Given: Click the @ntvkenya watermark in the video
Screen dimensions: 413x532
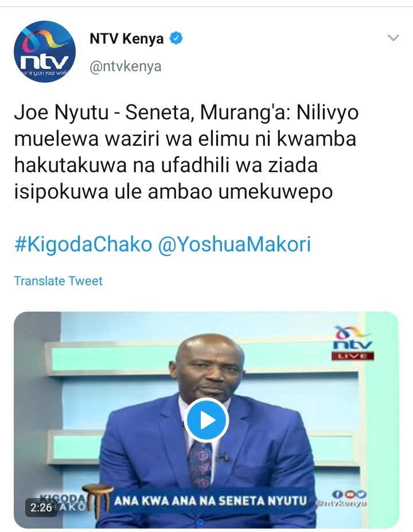Looking at the screenshot, I should tap(341, 503).
